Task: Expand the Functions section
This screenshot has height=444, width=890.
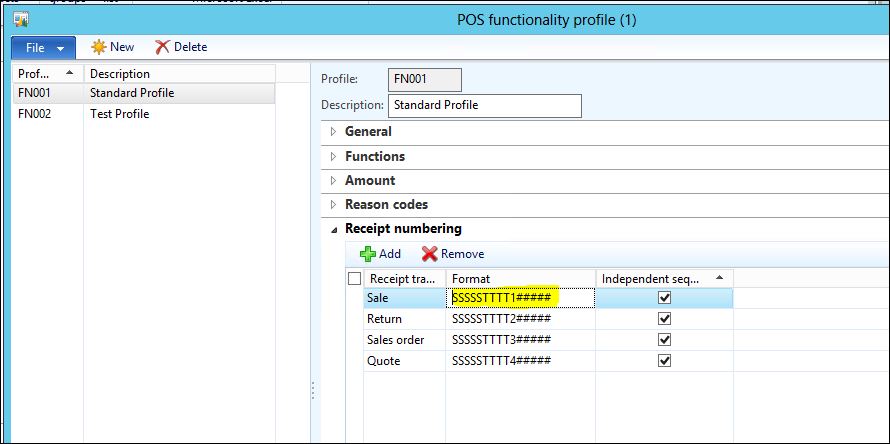Action: click(374, 156)
